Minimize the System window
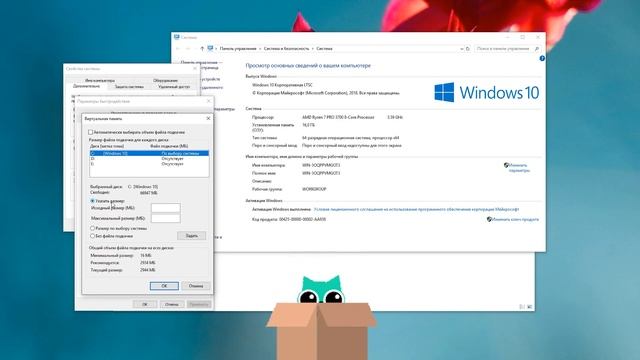 (507, 37)
